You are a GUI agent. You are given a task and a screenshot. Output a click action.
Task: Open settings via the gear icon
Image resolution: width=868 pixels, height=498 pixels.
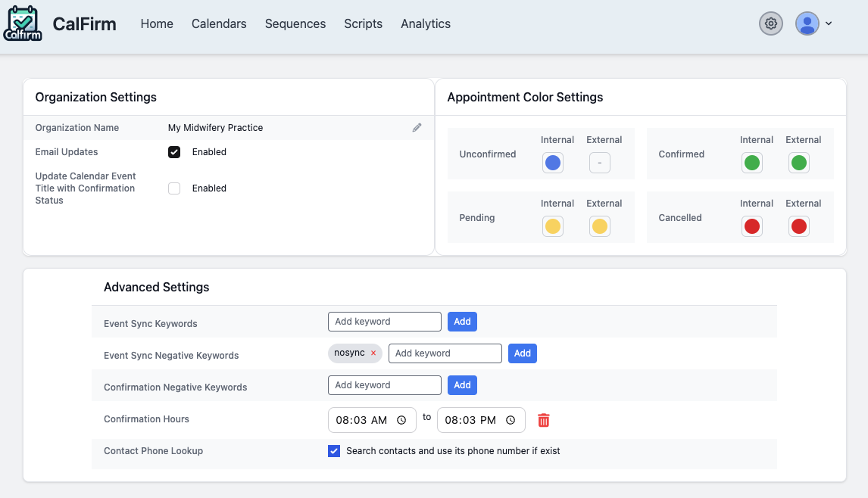770,23
